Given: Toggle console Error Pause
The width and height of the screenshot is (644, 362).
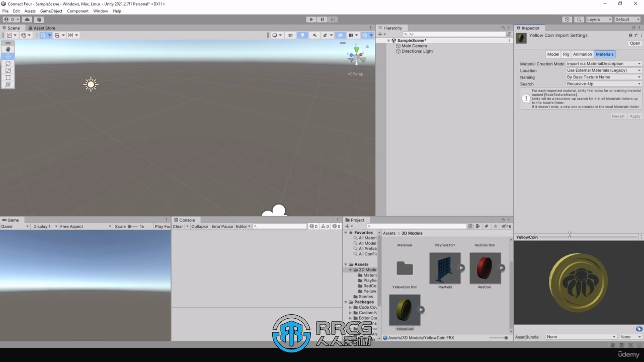Looking at the screenshot, I should (x=222, y=227).
